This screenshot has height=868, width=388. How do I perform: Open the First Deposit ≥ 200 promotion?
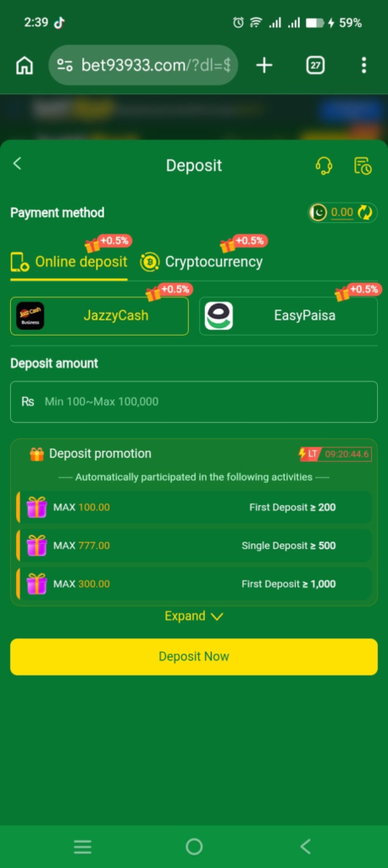194,507
